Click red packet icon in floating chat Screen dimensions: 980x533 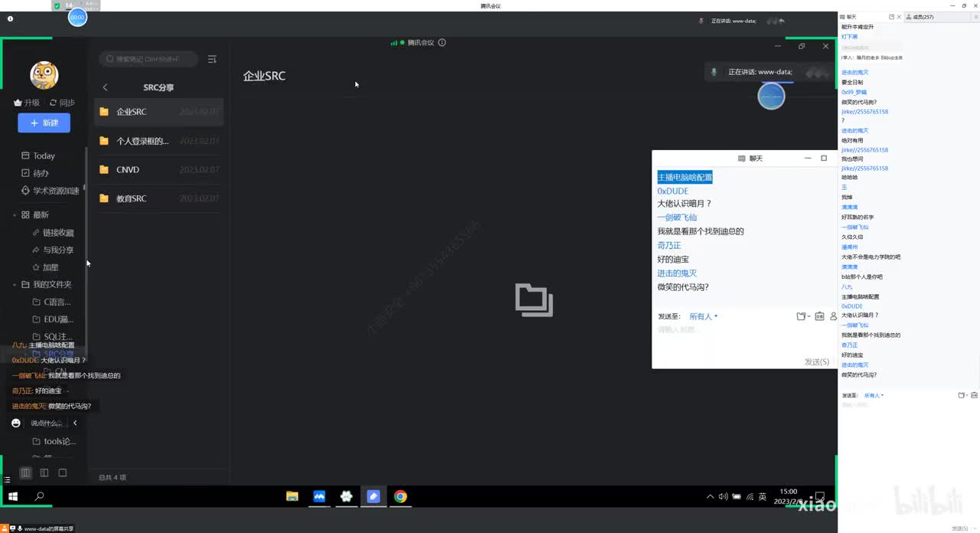point(819,316)
